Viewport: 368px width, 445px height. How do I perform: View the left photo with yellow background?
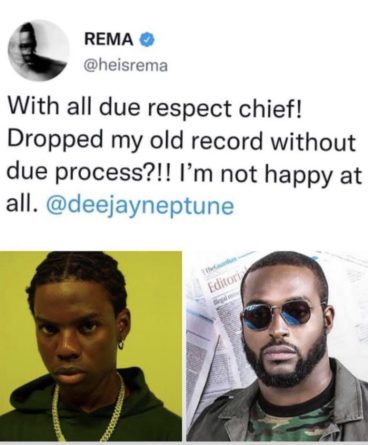pyautogui.click(x=91, y=347)
